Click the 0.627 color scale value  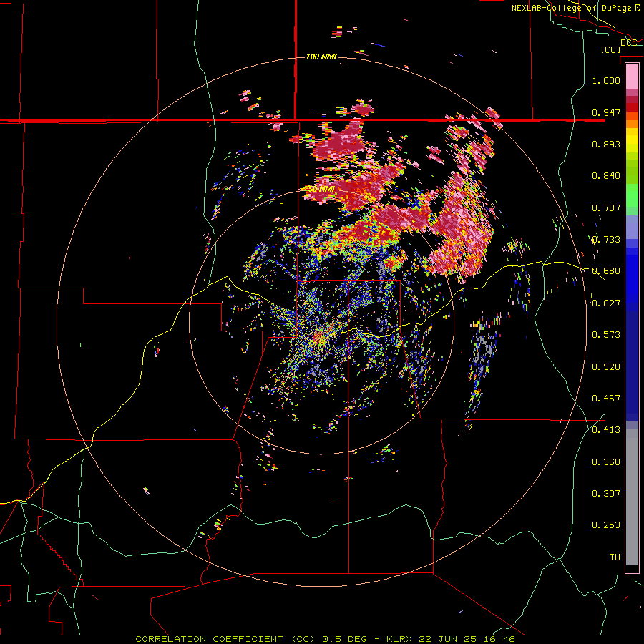pyautogui.click(x=606, y=303)
